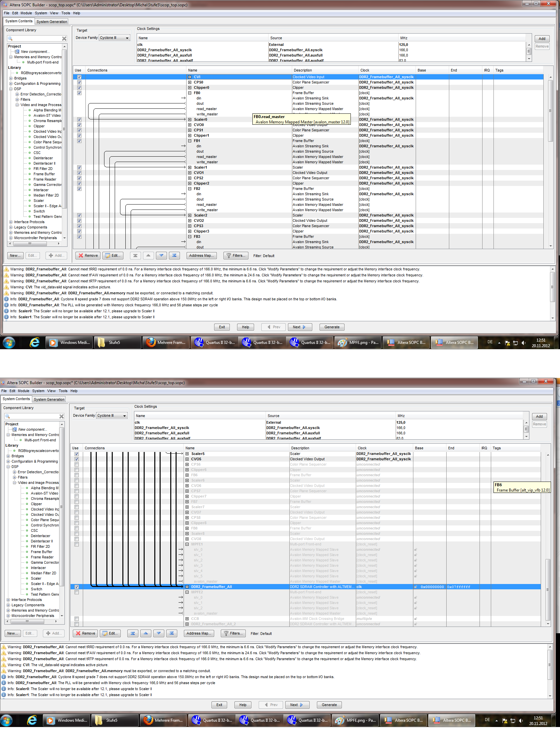Open MPFE.png Paint on lower taskbar
The width and height of the screenshot is (560, 733).
click(356, 720)
